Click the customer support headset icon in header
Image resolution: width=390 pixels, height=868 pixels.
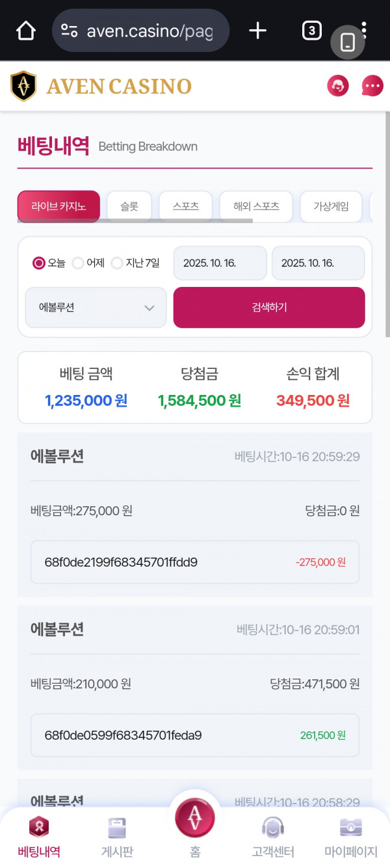pos(338,86)
